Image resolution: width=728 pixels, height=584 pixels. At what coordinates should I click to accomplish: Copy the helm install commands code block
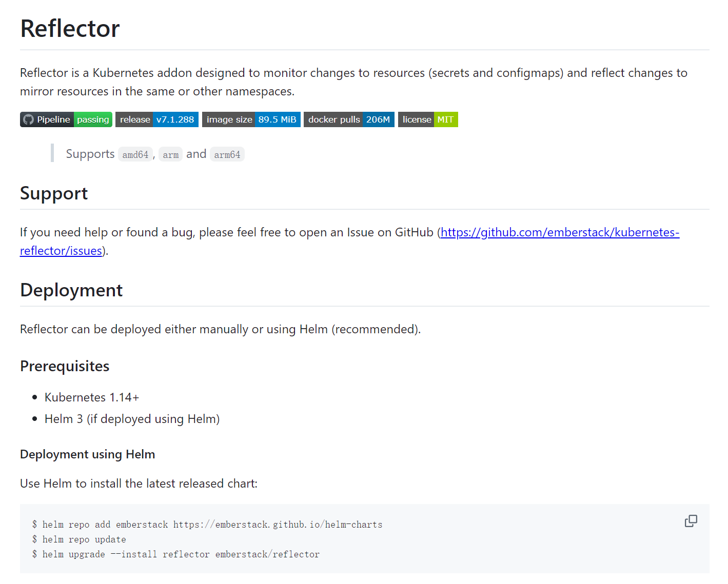click(x=691, y=521)
